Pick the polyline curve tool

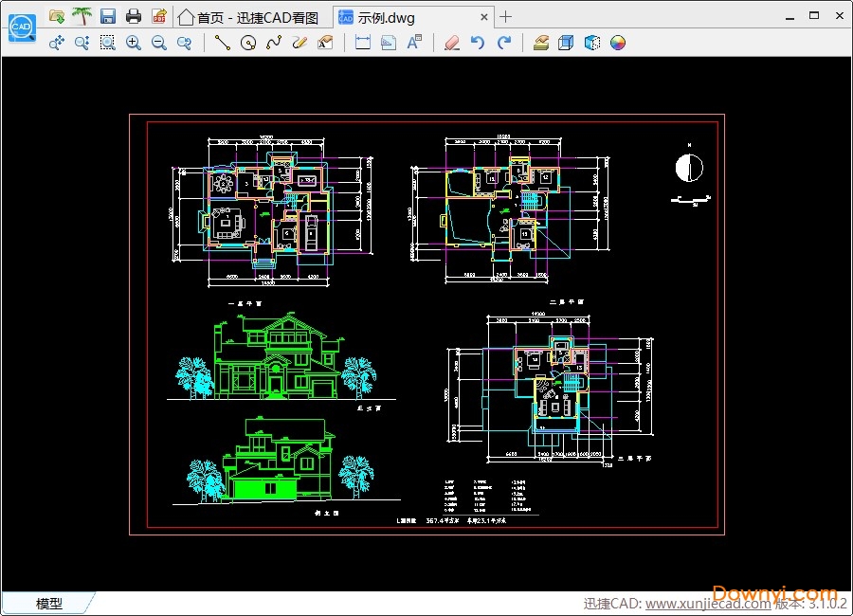(274, 43)
